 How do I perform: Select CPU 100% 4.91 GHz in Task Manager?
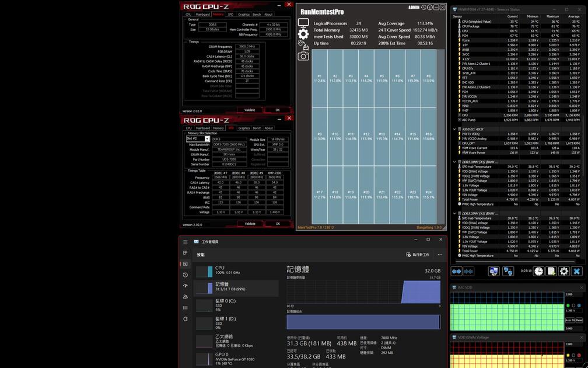tap(236, 270)
